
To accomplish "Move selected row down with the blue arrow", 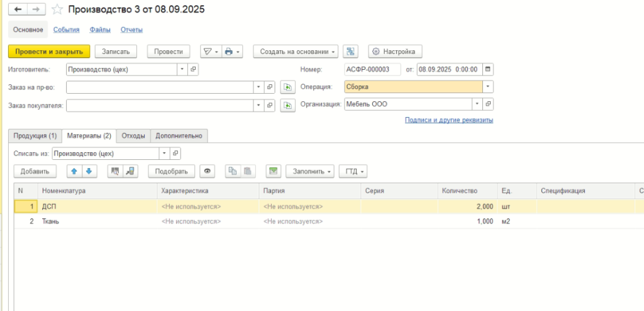I will pyautogui.click(x=89, y=171).
